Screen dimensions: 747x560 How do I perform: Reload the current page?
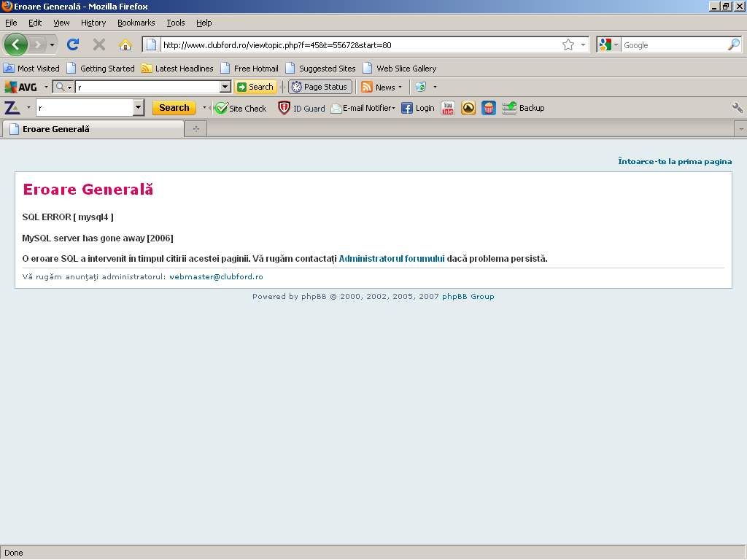tap(73, 44)
